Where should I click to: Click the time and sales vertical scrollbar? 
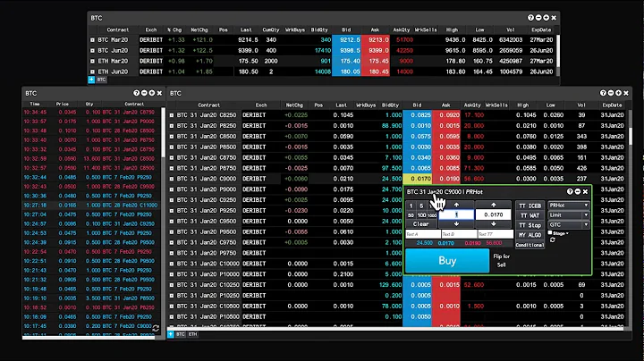[163, 132]
